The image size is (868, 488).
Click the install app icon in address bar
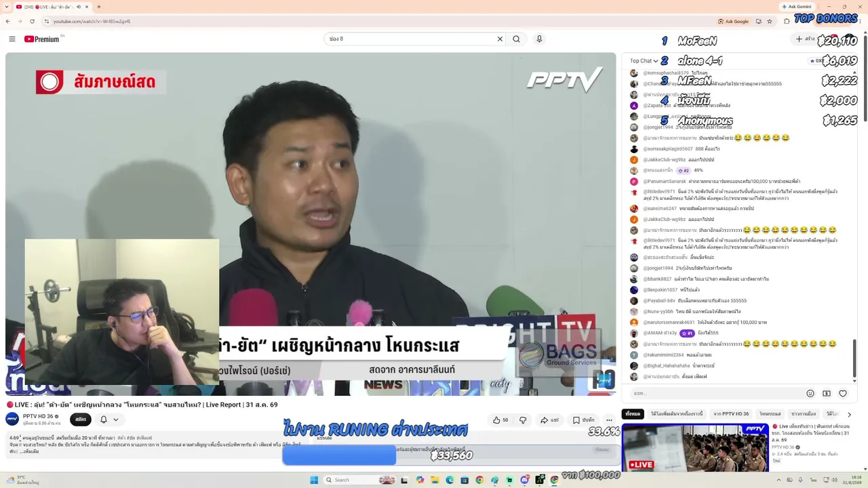tap(758, 21)
